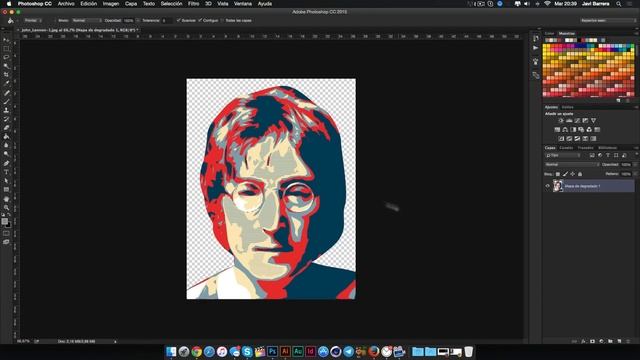The width and height of the screenshot is (640, 360).
Task: Open Google Chrome from the Dock
Action: pyautogui.click(x=196, y=351)
